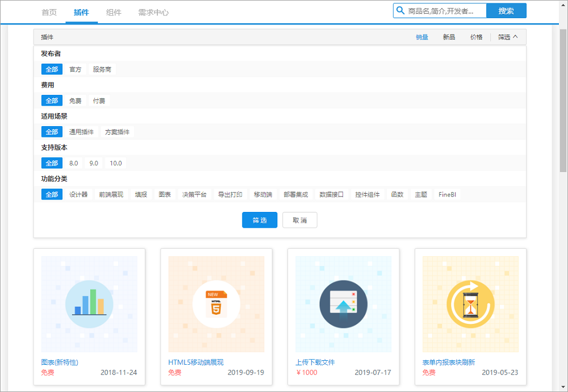Image resolution: width=568 pixels, height=392 pixels.
Task: Open the 上传下载文件 plugin icon
Action: [343, 304]
